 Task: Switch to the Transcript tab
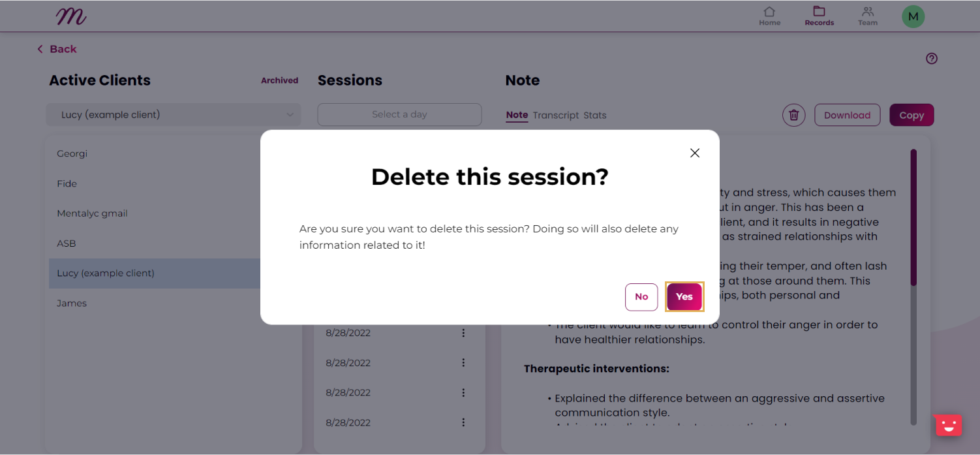(x=555, y=116)
